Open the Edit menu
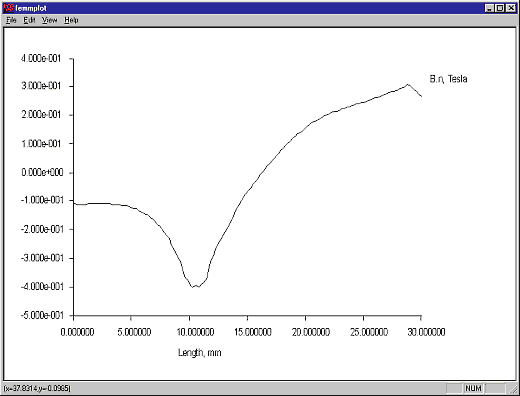This screenshot has width=520, height=396. pos(29,20)
